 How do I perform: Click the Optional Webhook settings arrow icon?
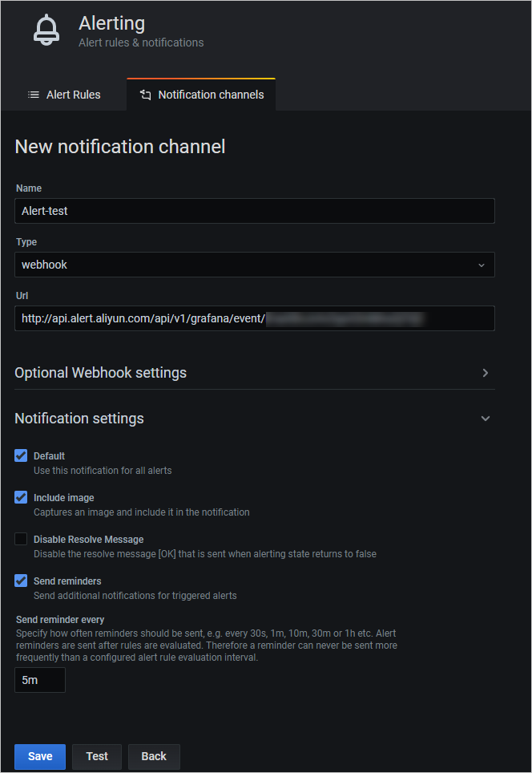[486, 372]
